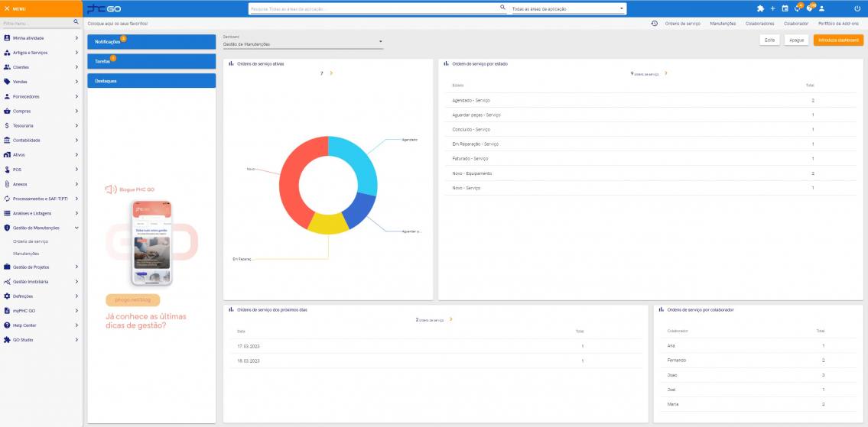868x427 pixels.
Task: Open Colaborador in the recent links bar
Action: (795, 24)
